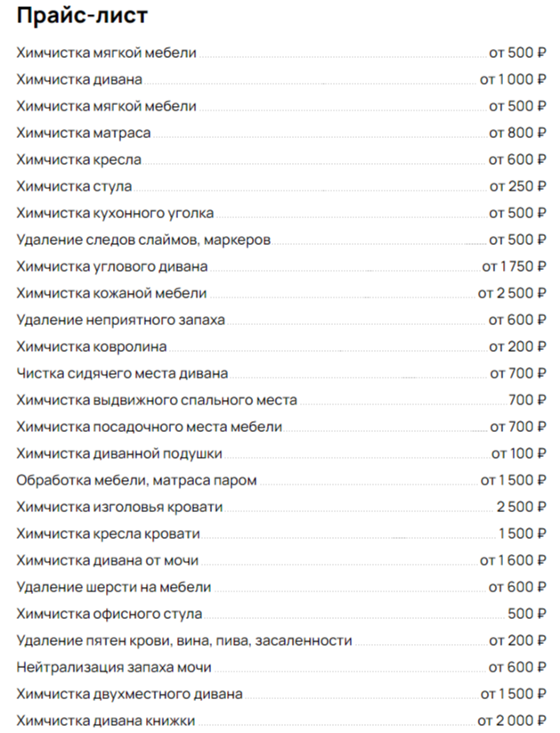Open Нейтрализация запаха мочи service

click(x=113, y=667)
